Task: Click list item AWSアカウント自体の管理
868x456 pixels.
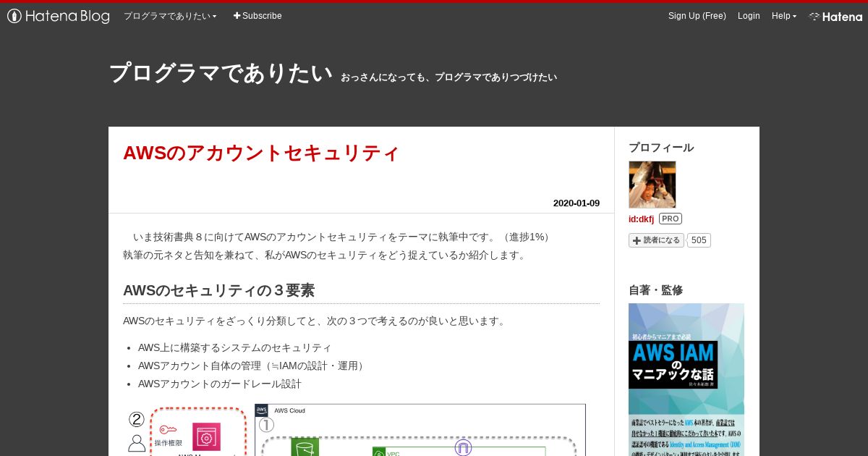Action: coord(253,366)
